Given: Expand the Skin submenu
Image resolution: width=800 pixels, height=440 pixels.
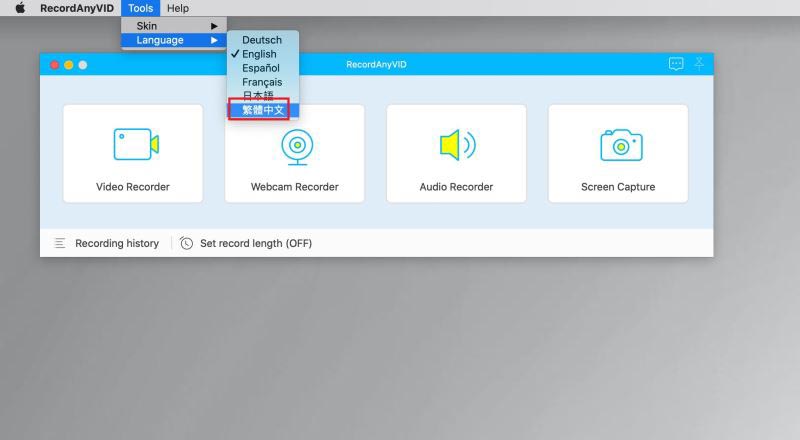Looking at the screenshot, I should [174, 26].
